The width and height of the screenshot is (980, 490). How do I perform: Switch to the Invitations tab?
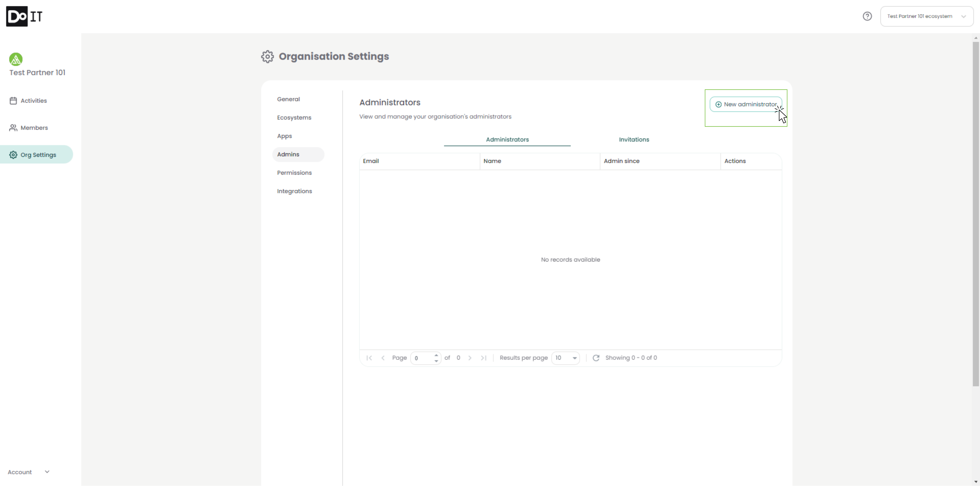click(634, 140)
